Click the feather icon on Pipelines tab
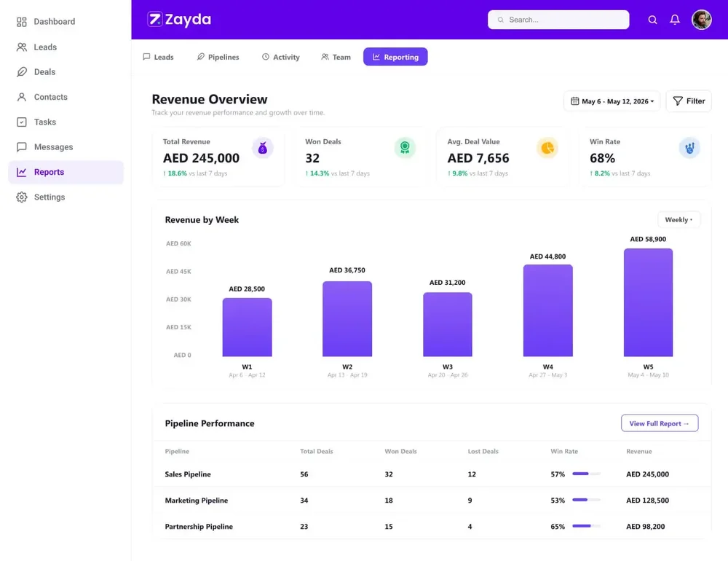 point(201,57)
